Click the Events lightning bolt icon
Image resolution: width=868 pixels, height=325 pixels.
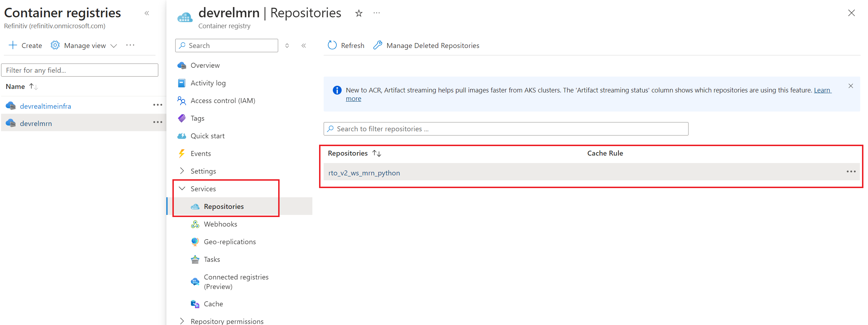(x=182, y=154)
